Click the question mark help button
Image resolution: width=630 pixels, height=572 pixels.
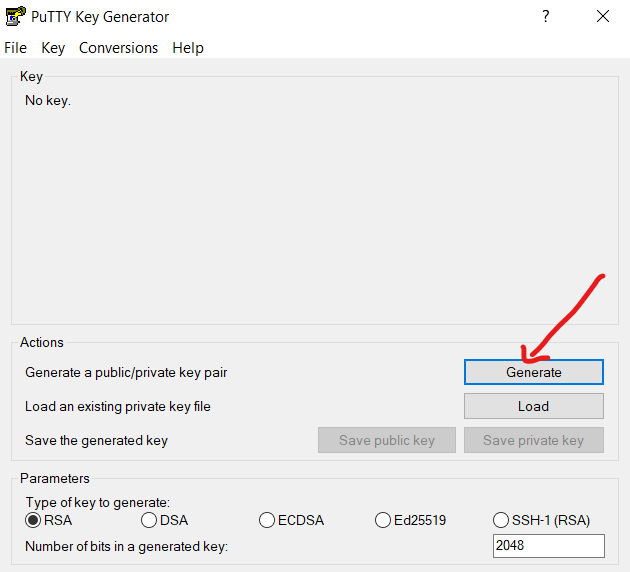[x=545, y=16]
